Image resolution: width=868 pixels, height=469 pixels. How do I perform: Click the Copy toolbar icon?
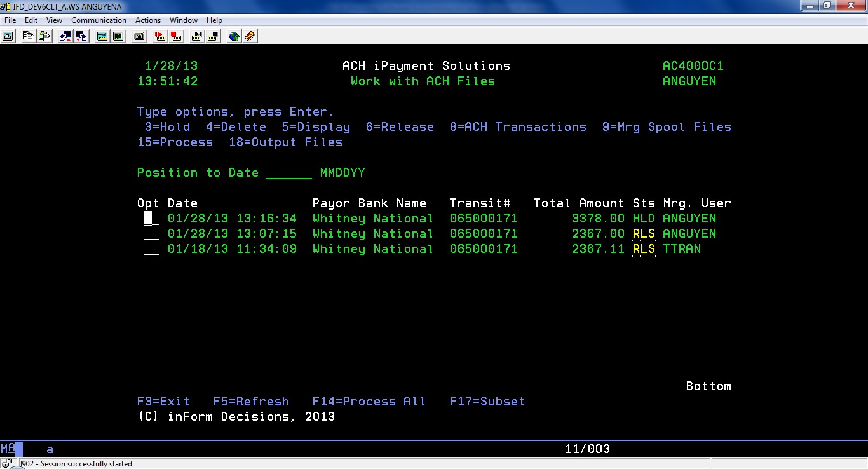pyautogui.click(x=29, y=36)
